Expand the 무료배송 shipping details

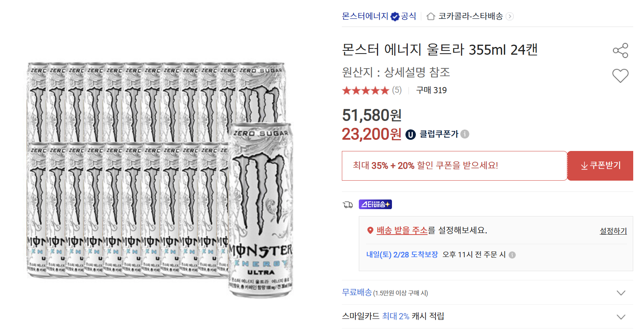coord(620,293)
